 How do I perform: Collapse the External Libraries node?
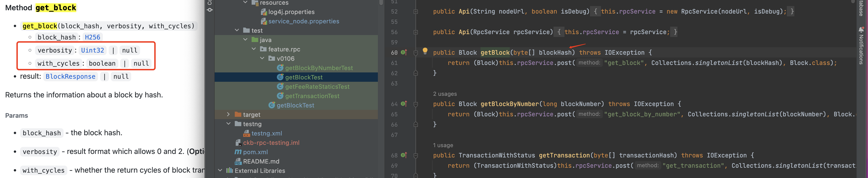220,171
